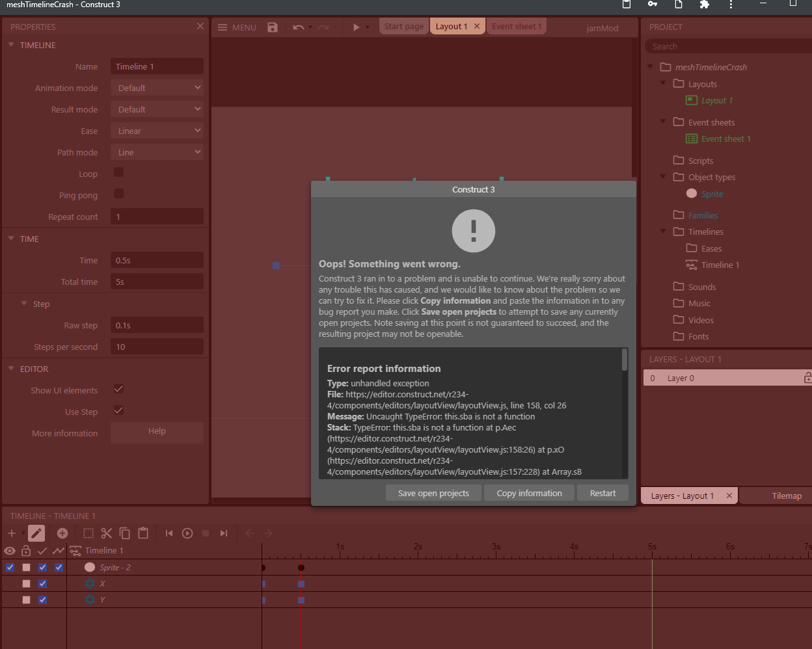Open the Result mode dropdown

pos(157,109)
